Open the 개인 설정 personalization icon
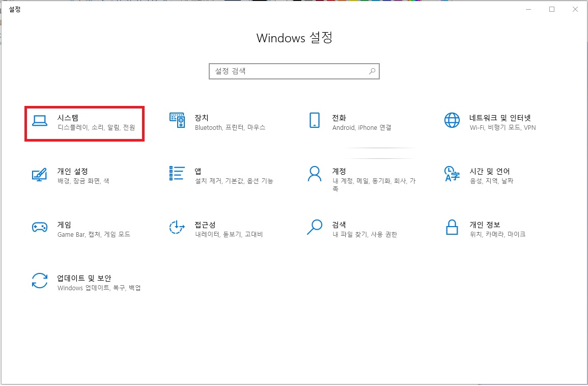This screenshot has width=588, height=386. [x=39, y=175]
